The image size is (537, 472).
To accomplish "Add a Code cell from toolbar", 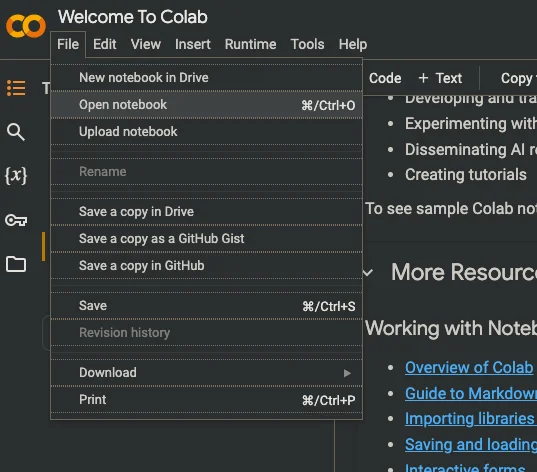I will (x=385, y=78).
